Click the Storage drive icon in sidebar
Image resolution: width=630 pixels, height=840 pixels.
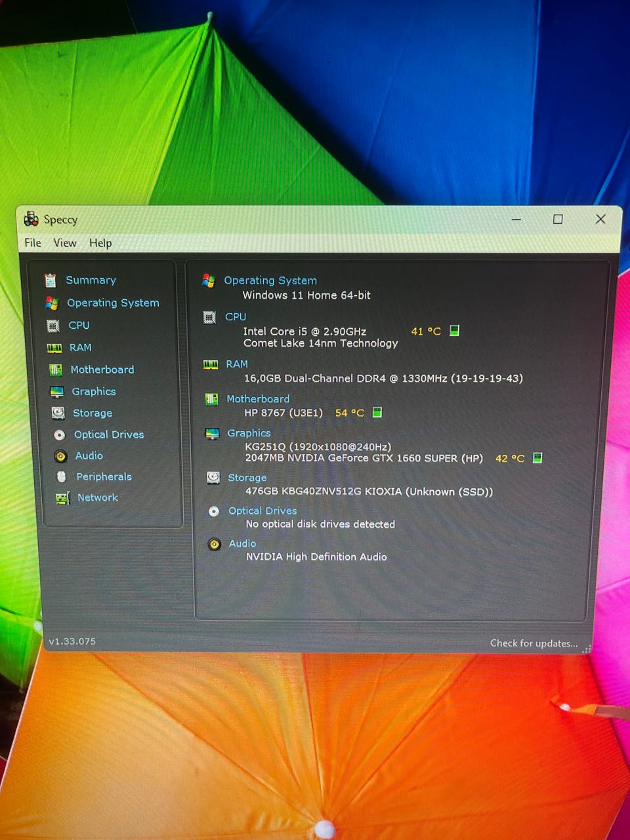(x=58, y=413)
